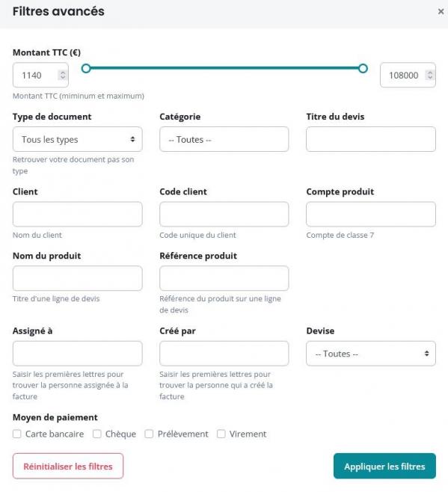This screenshot has height=492, width=448.
Task: Click into the Client name field
Action: pos(78,214)
